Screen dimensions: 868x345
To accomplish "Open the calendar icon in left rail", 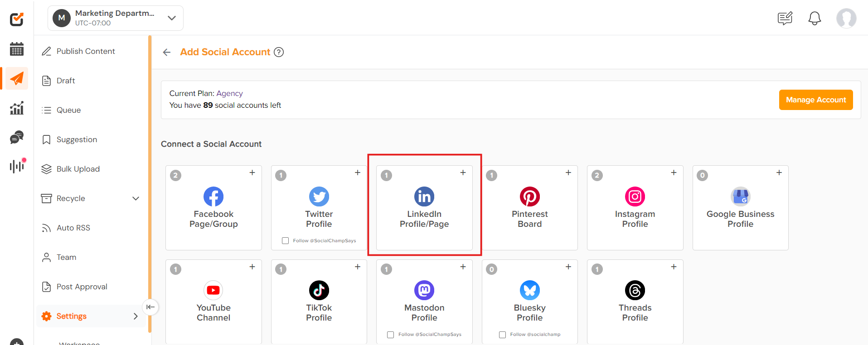I will (17, 49).
